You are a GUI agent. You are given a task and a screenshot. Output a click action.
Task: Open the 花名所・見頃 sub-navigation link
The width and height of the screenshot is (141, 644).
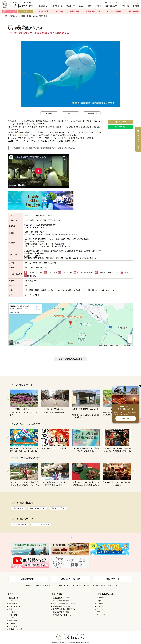click(x=74, y=11)
